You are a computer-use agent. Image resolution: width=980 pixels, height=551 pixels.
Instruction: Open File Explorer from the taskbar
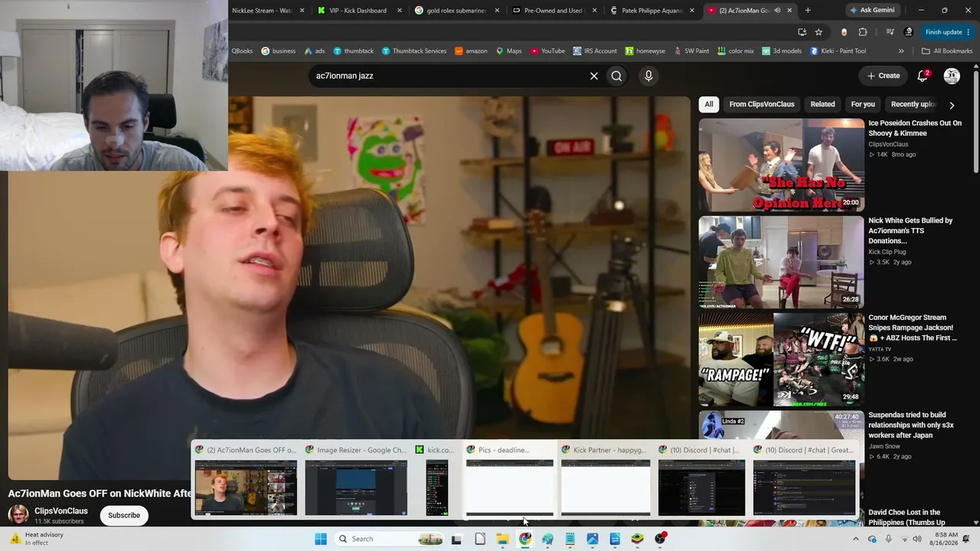click(502, 539)
